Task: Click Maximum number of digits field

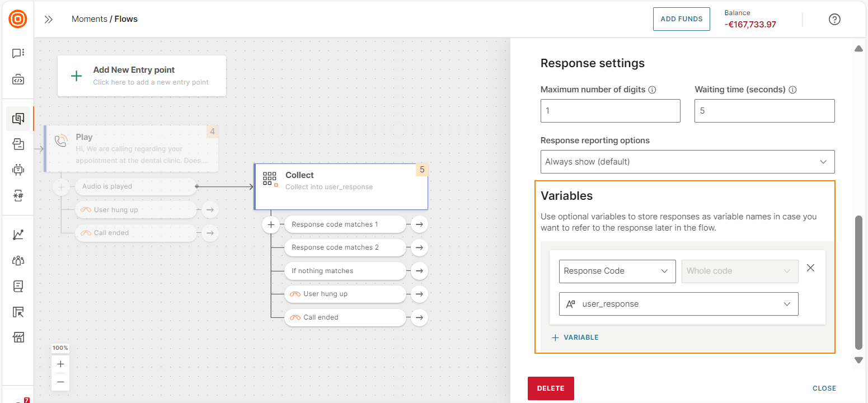Action: click(x=611, y=111)
